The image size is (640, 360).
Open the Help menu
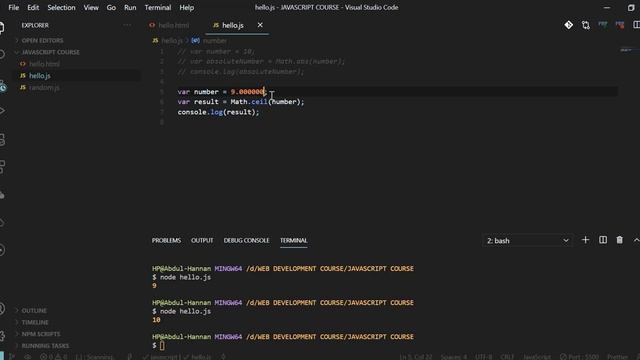187,7
